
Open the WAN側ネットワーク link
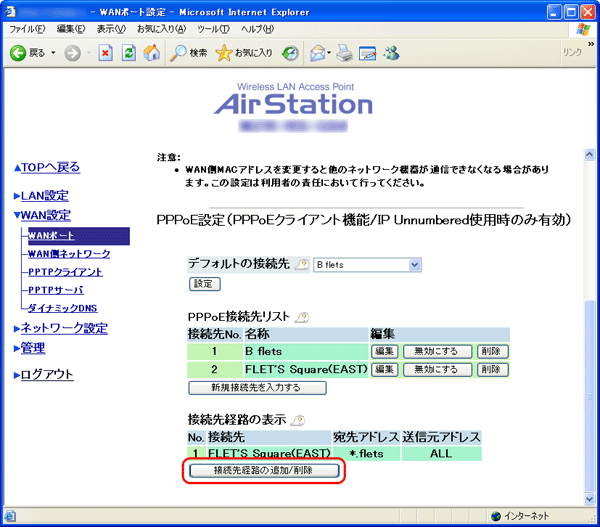tap(69, 254)
